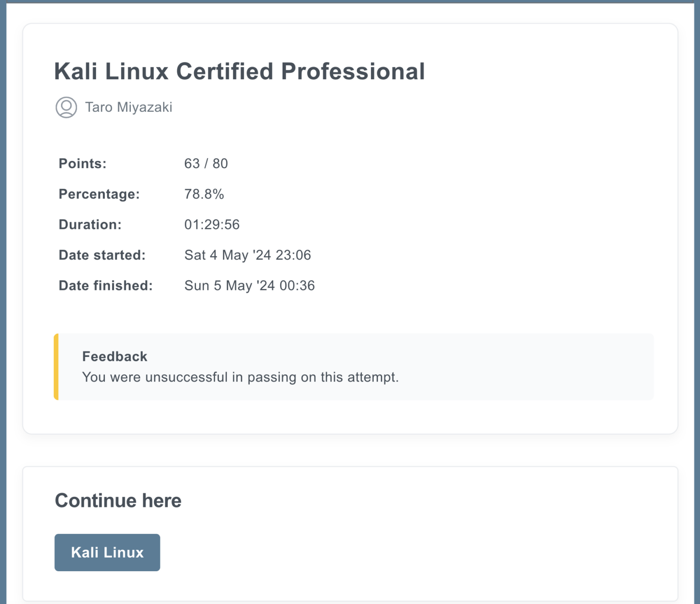Click the Percentage value 78.8%
Viewport: 700px width, 604px height.
click(x=204, y=194)
